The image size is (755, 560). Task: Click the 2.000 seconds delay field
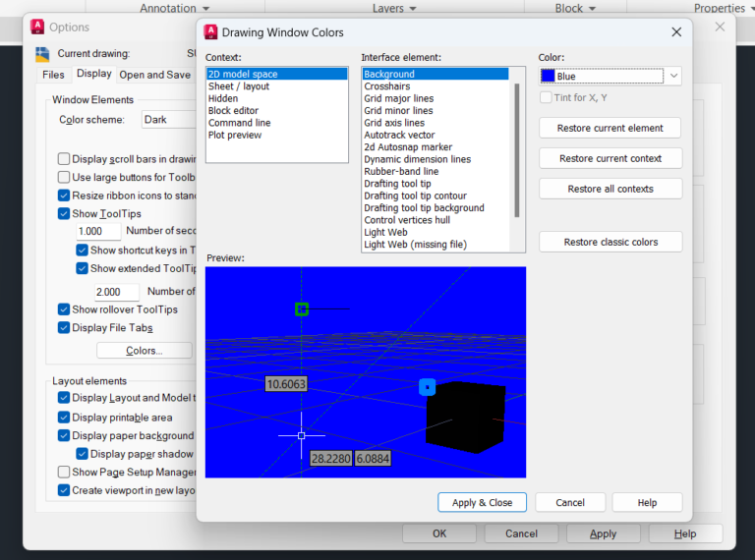tap(117, 292)
